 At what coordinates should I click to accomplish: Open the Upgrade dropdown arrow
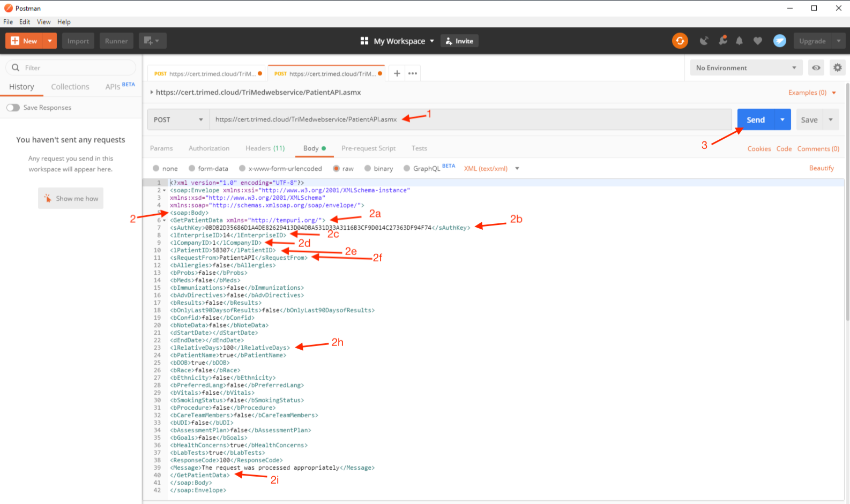coord(839,41)
